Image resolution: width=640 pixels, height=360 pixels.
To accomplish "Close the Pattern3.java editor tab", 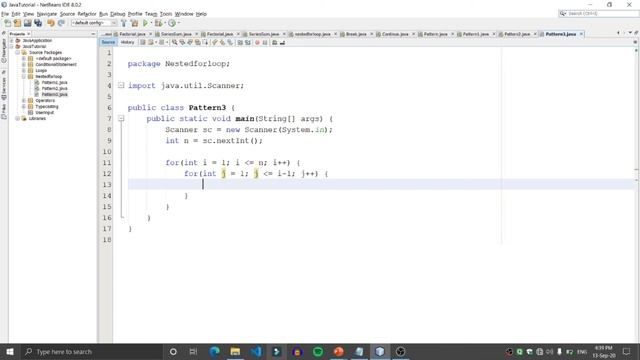I will (581, 34).
